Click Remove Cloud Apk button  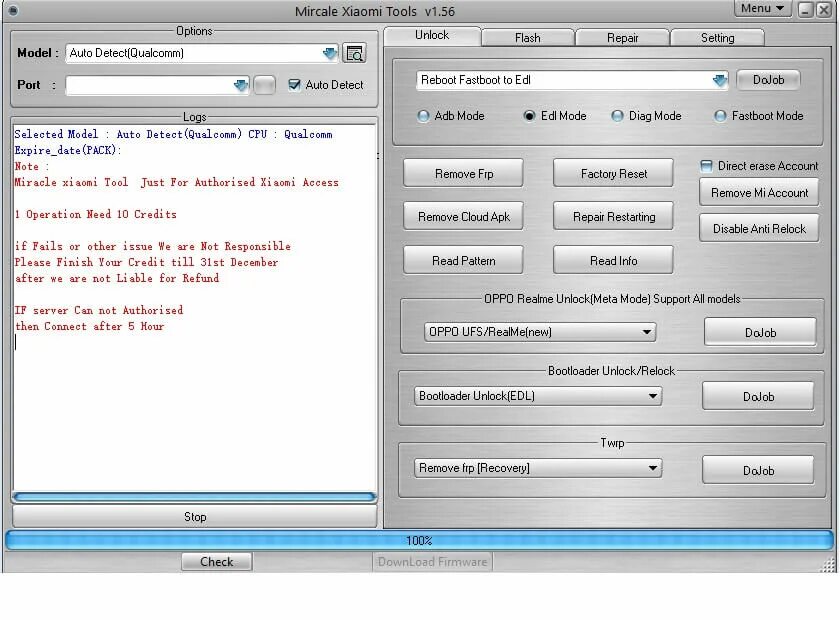tap(463, 216)
